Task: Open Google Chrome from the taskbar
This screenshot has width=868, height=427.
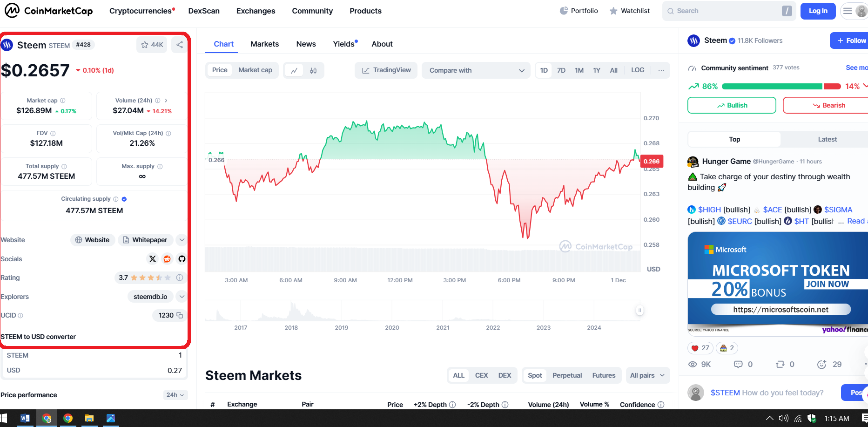Action: (x=68, y=418)
